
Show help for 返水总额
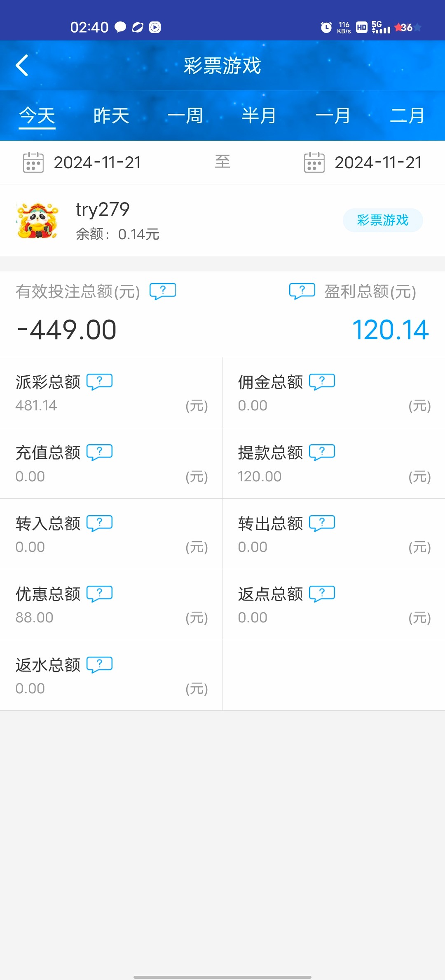pyautogui.click(x=99, y=664)
